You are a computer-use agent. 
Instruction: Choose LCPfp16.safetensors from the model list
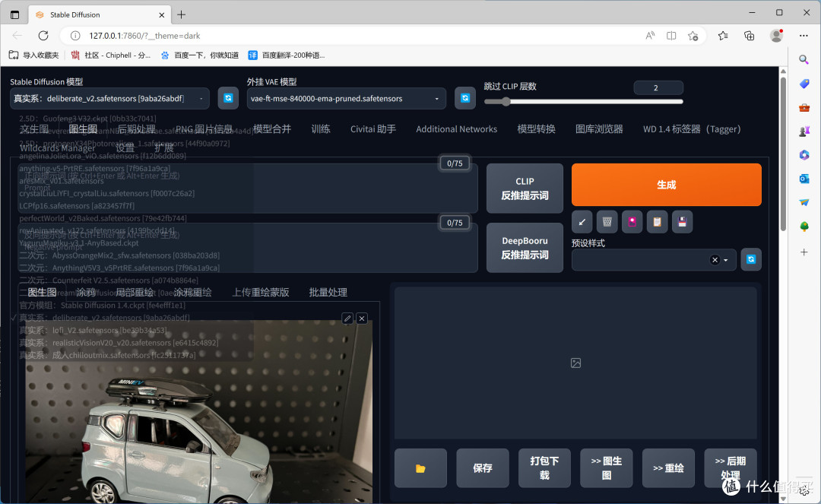coord(77,206)
